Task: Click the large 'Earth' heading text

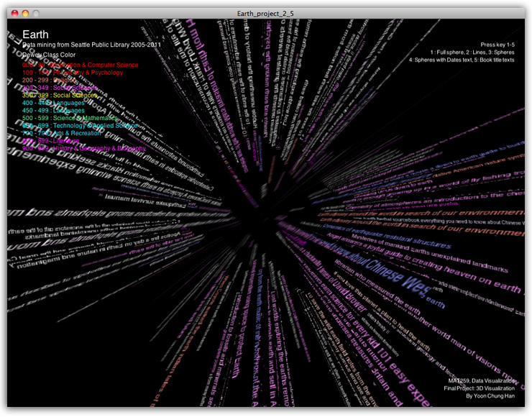Action: [x=35, y=35]
